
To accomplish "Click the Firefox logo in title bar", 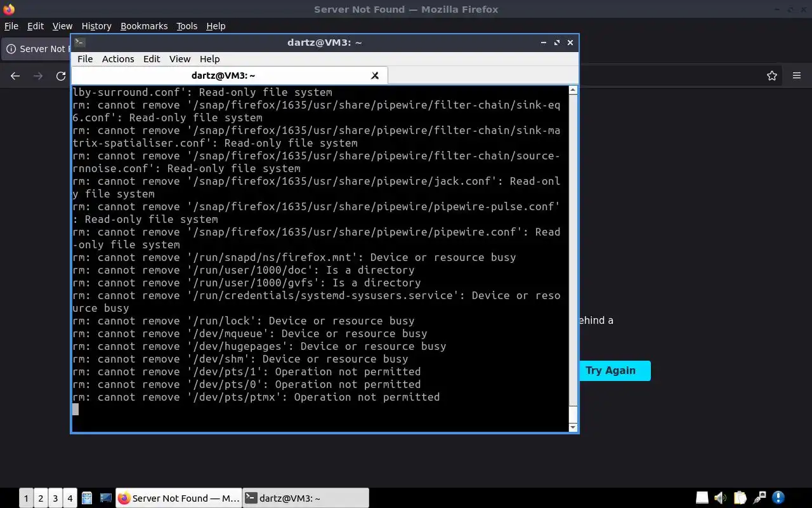I will (9, 9).
